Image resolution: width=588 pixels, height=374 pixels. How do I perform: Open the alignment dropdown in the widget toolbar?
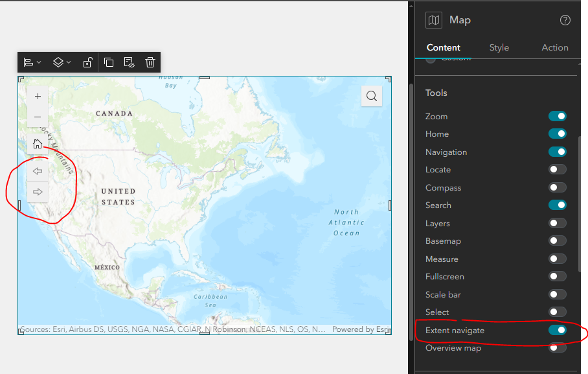pyautogui.click(x=31, y=62)
